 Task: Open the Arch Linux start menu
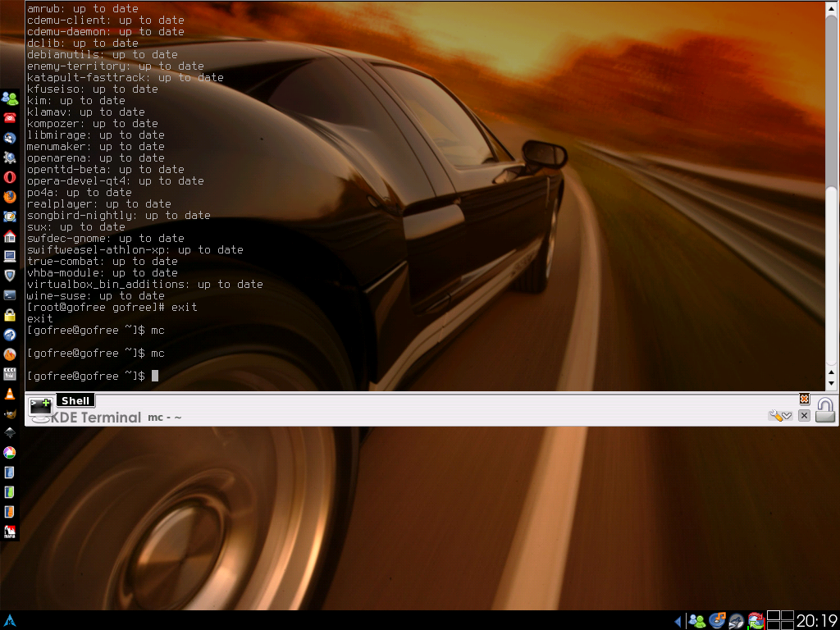point(10,621)
